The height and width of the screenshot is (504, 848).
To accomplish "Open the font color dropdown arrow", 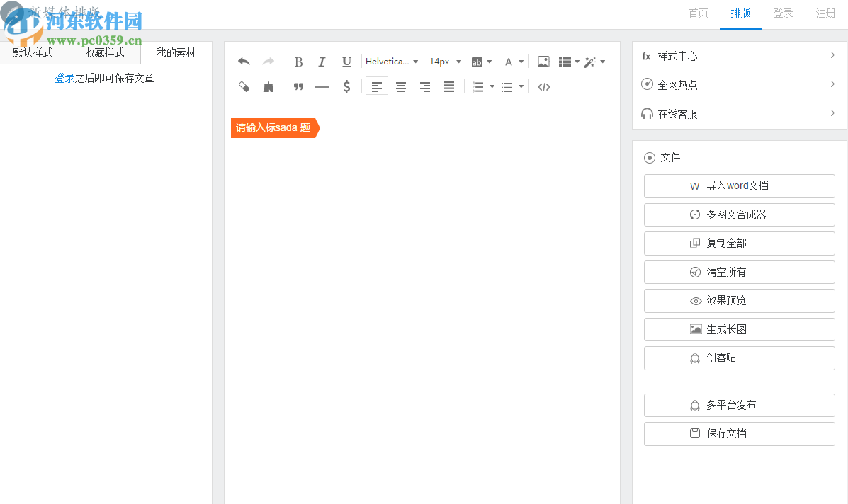I will pos(521,62).
